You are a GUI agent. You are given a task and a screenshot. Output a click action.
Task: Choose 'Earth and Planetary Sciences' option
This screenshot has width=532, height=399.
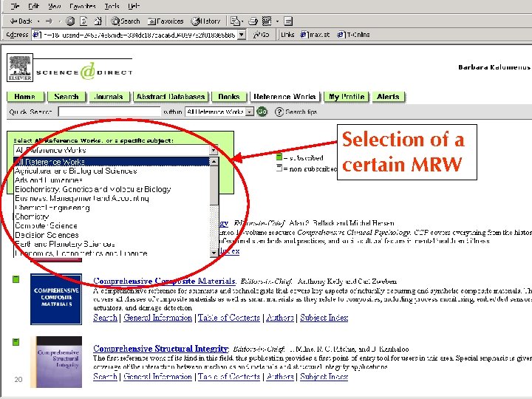point(112,244)
